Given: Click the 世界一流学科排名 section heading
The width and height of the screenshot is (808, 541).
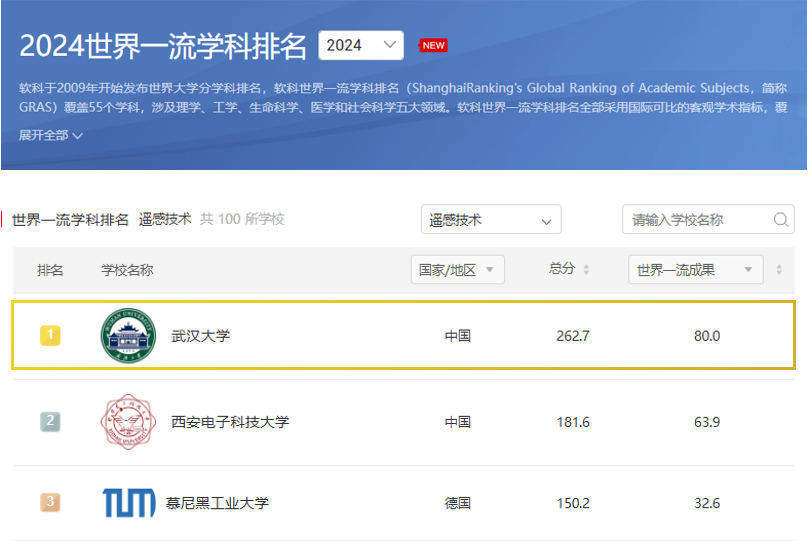Looking at the screenshot, I should click(70, 219).
